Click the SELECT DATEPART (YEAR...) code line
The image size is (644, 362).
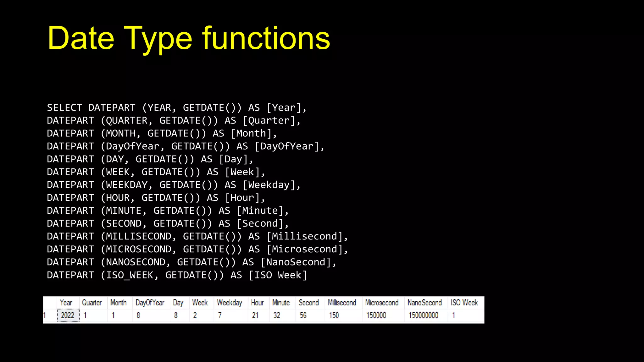177,108
